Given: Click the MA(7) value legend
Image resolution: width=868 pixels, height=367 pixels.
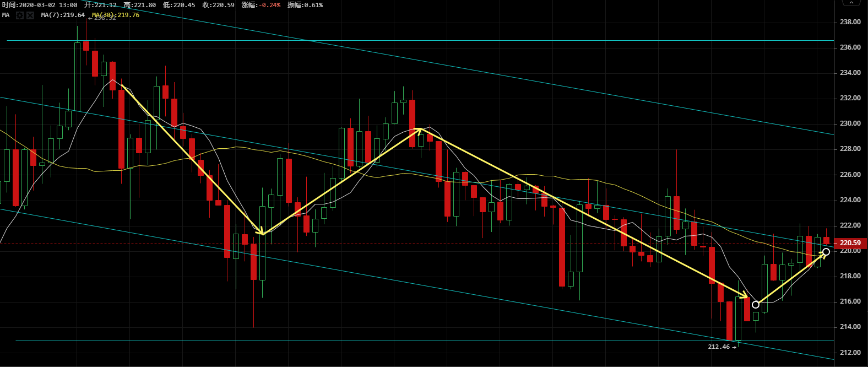Looking at the screenshot, I should [63, 15].
